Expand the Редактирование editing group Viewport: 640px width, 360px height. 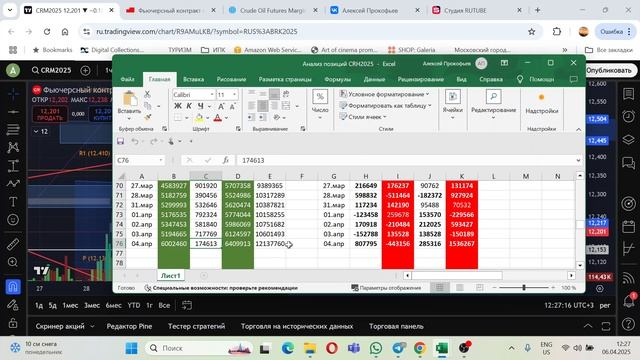[493, 104]
